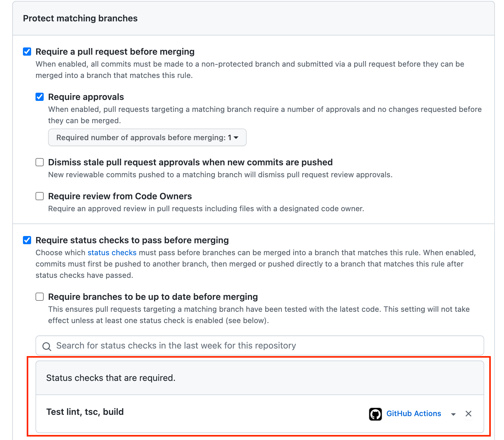Click the GitHub Actions link
This screenshot has height=440, width=504.
pos(414,414)
